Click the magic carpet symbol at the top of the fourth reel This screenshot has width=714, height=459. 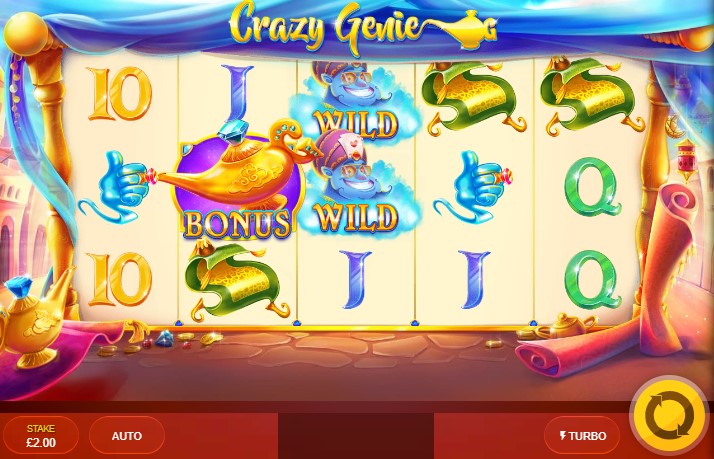coord(474,97)
